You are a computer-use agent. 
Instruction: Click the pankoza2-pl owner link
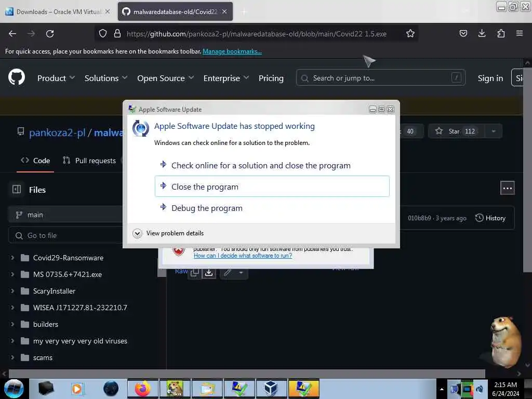coord(57,132)
